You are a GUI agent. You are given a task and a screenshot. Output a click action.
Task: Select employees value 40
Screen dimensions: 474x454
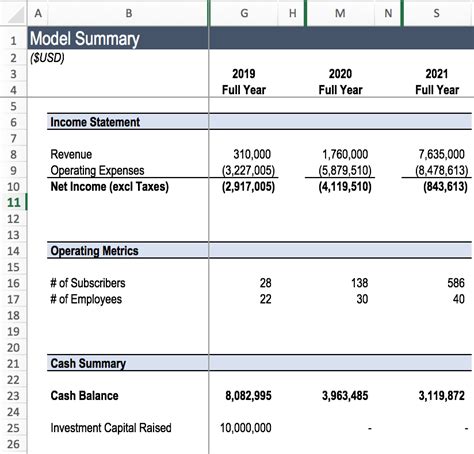tap(459, 299)
